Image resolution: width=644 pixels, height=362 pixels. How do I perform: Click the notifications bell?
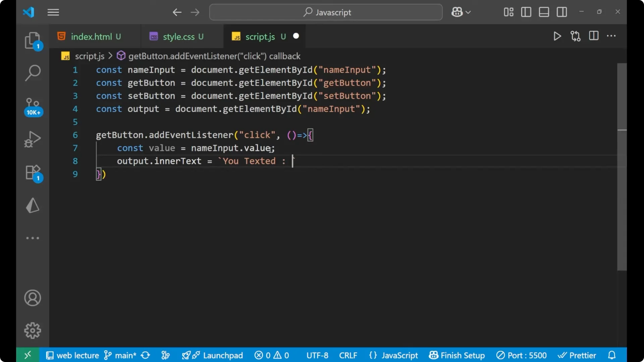612,355
